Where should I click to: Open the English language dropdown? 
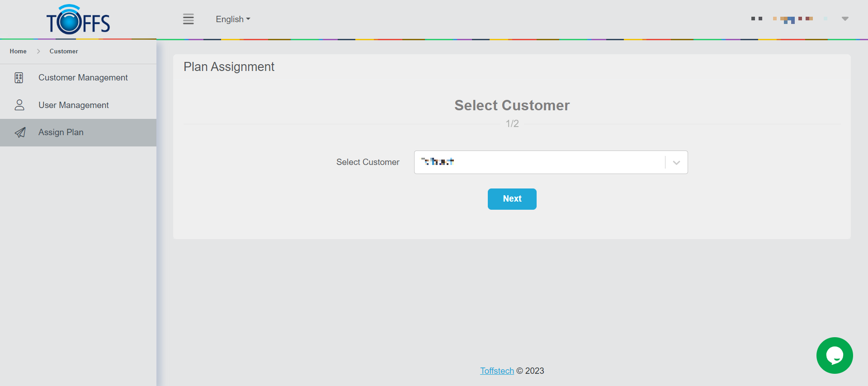click(233, 19)
